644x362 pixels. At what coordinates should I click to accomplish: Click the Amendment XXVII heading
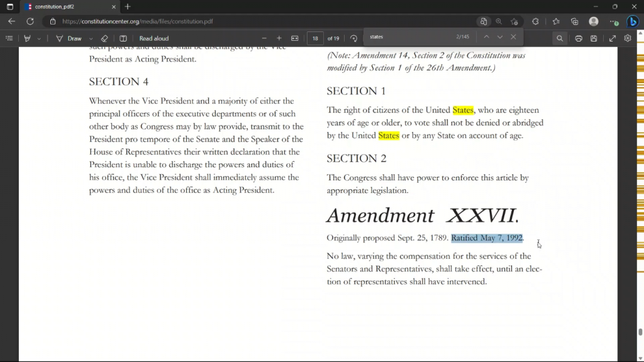coord(423,216)
